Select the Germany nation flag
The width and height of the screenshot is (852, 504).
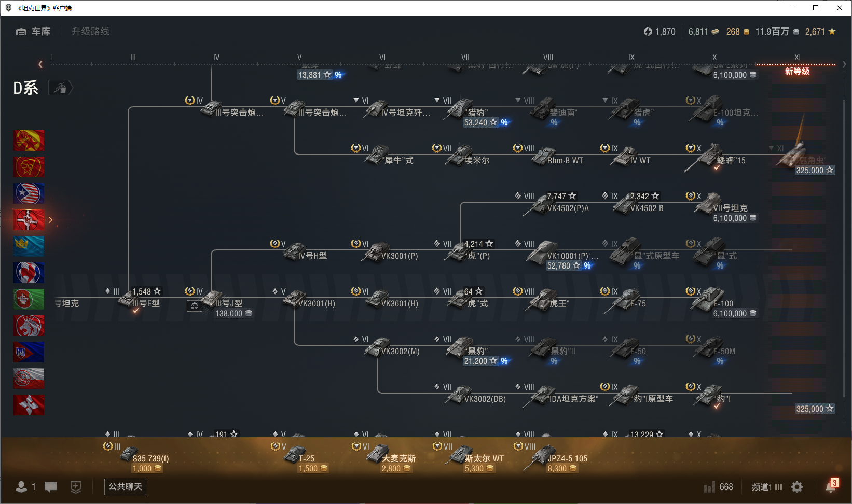pyautogui.click(x=29, y=220)
